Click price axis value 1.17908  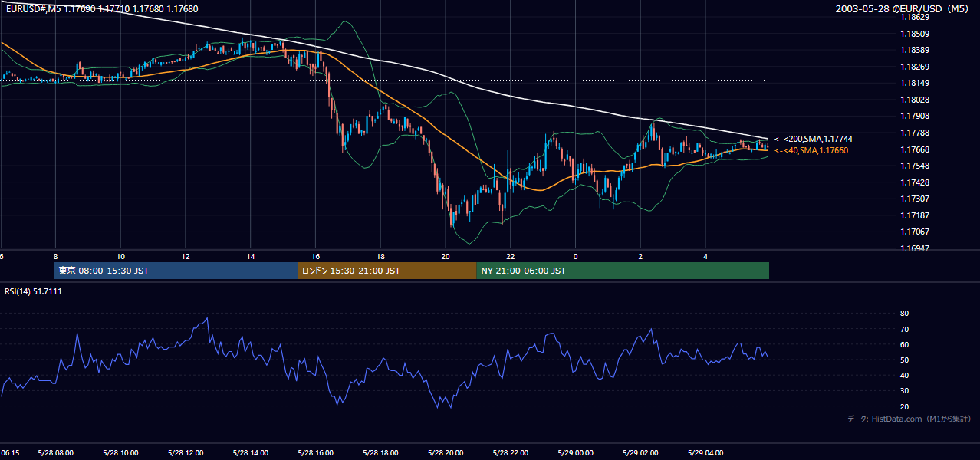[x=915, y=116]
